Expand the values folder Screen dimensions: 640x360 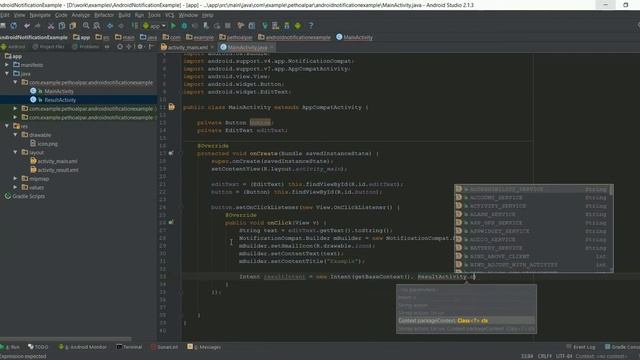15,187
